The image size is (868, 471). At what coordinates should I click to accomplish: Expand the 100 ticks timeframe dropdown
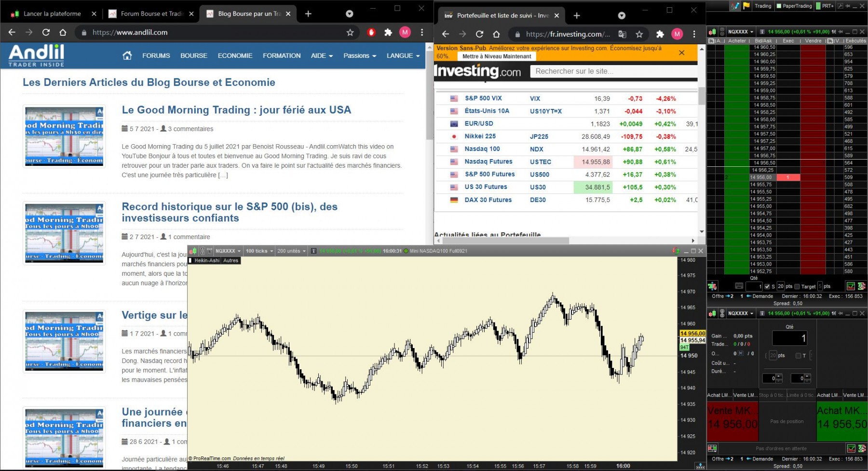pos(259,251)
